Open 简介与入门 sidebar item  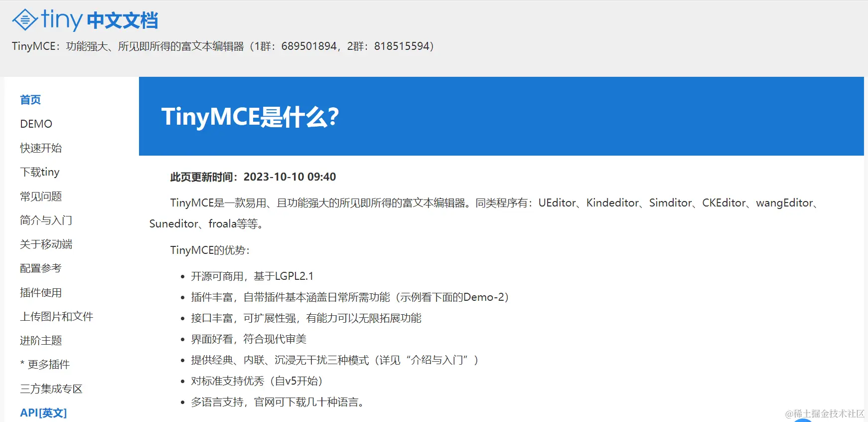click(46, 220)
